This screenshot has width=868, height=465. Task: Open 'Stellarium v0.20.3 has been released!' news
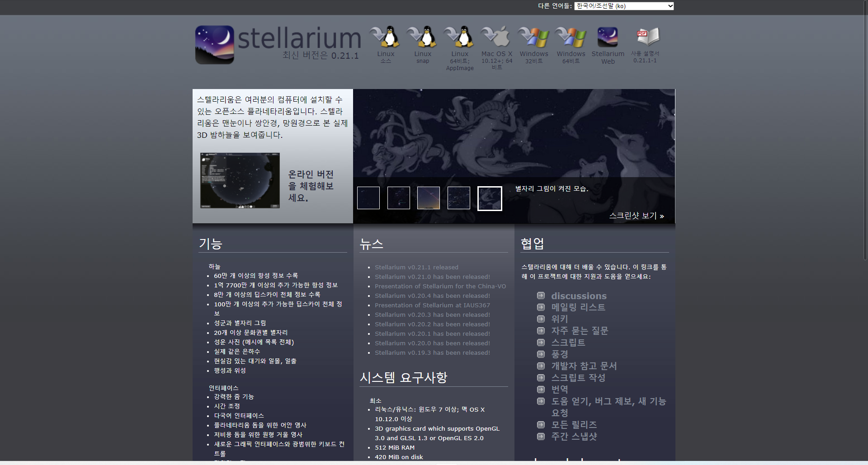point(432,315)
